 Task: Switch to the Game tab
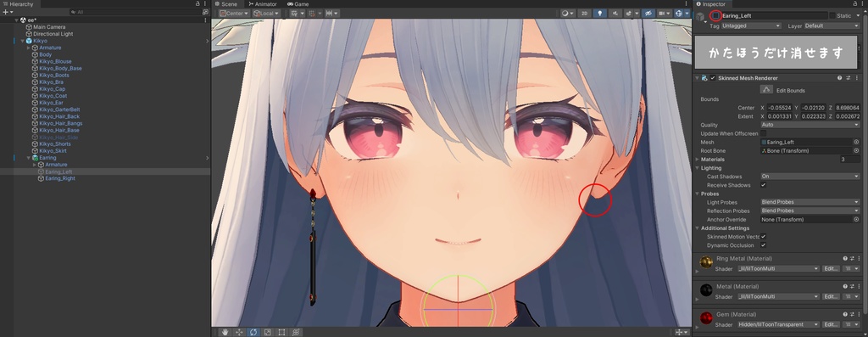pos(298,4)
